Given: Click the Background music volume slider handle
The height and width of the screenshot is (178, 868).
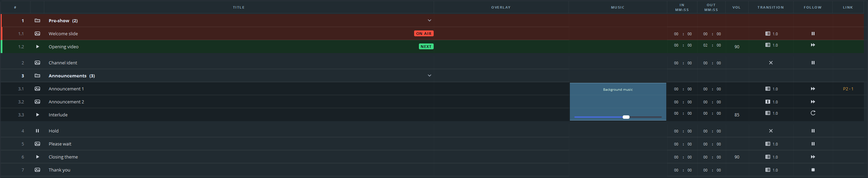Looking at the screenshot, I should pos(626,117).
